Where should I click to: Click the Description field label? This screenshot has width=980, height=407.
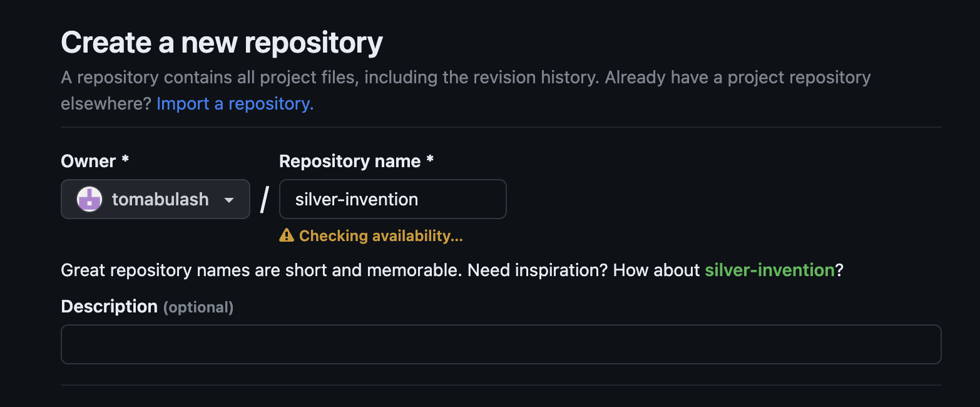point(109,306)
